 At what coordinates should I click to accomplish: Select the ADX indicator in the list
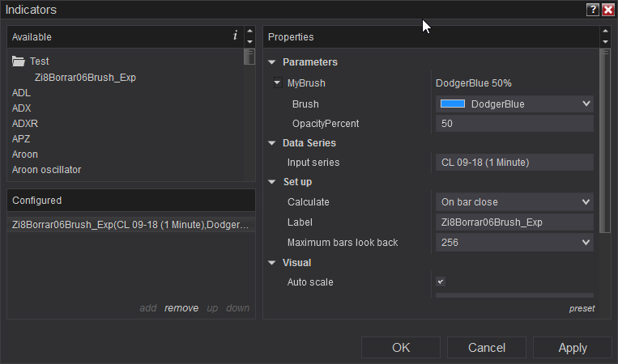(x=22, y=108)
